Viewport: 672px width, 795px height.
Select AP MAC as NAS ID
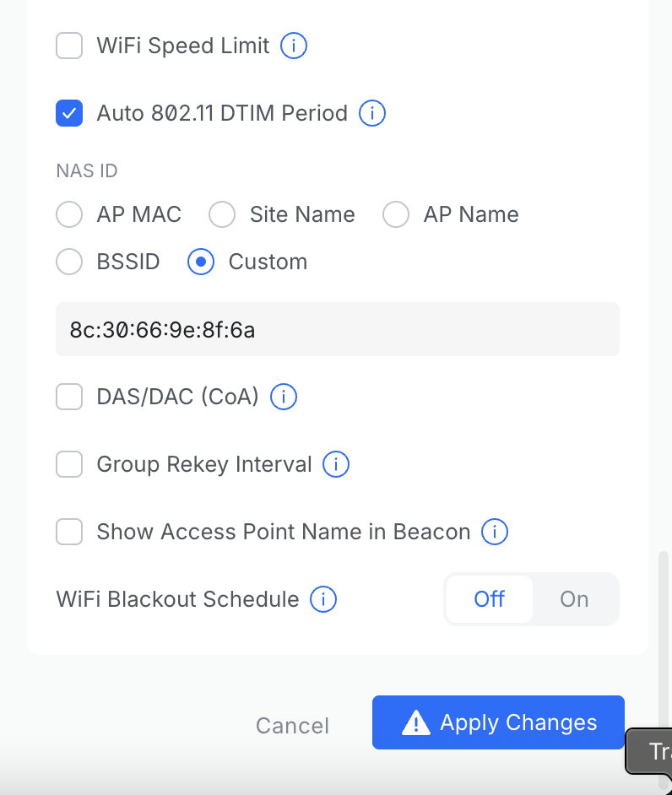(69, 214)
